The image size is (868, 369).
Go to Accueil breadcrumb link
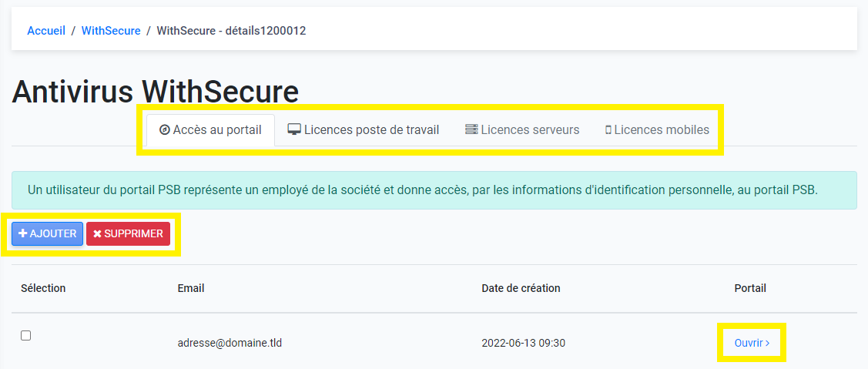coord(46,31)
